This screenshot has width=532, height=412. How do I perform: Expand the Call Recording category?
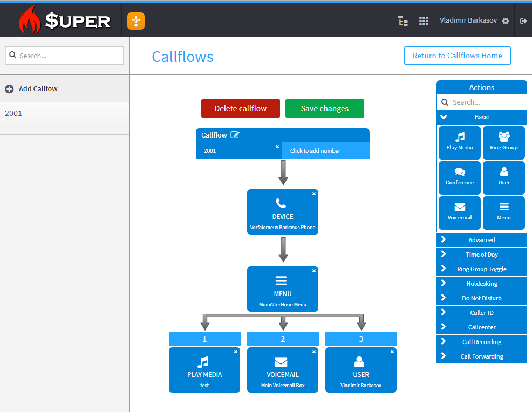(x=481, y=342)
